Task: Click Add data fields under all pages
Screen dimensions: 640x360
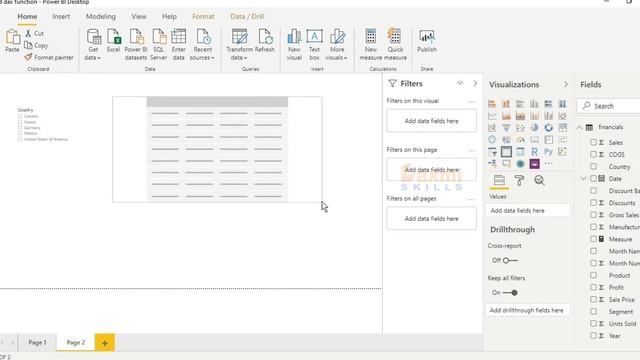Action: tap(431, 219)
